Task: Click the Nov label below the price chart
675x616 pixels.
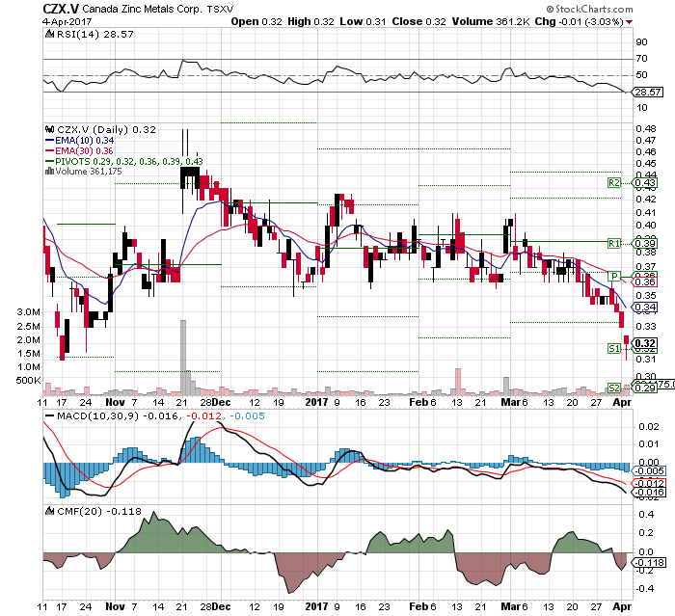Action: pyautogui.click(x=116, y=402)
